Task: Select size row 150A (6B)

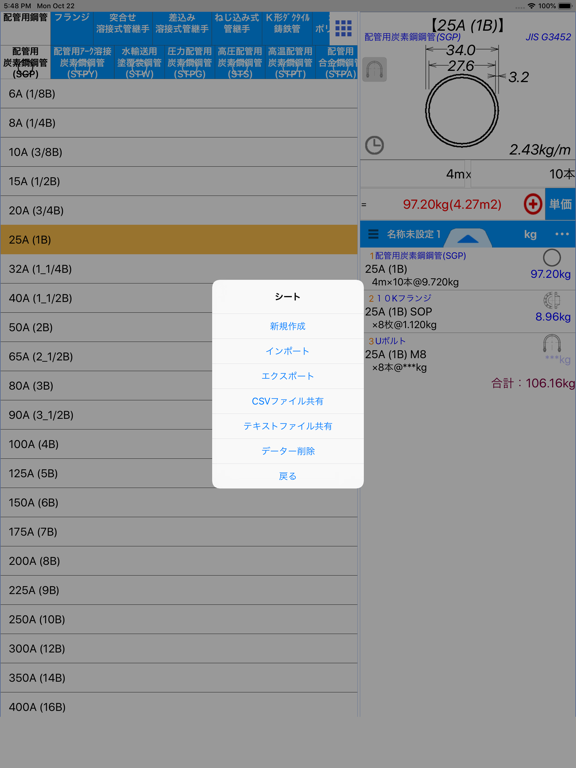Action: [179, 503]
